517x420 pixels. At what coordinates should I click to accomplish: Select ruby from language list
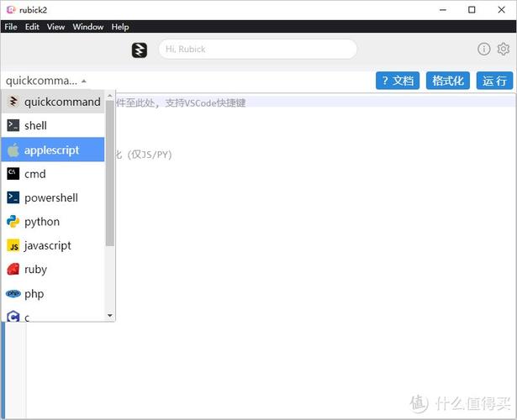tap(53, 270)
